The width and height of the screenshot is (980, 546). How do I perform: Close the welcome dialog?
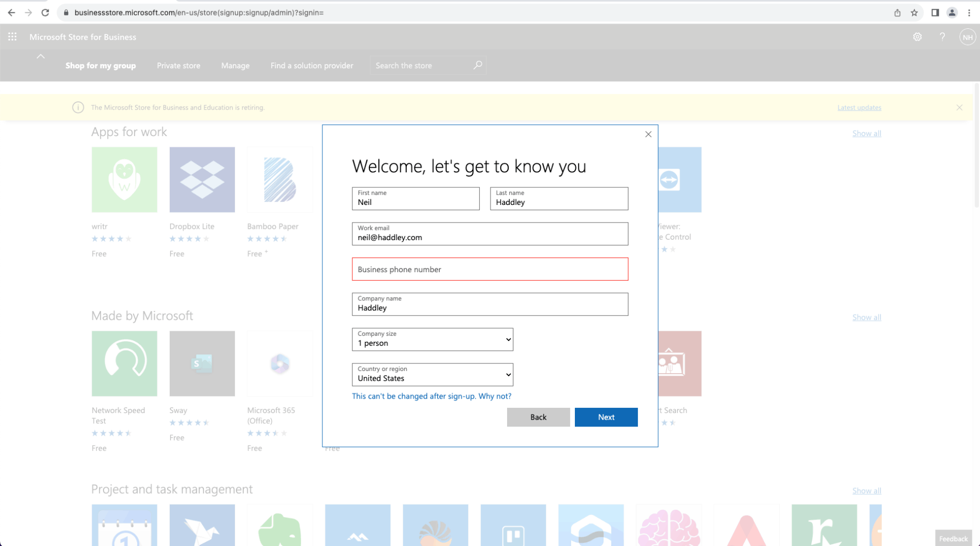pos(648,134)
